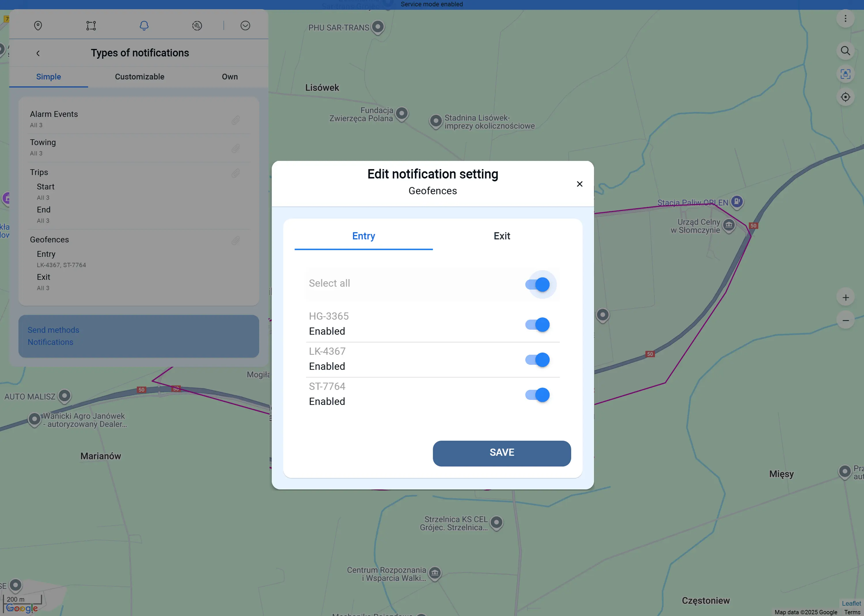Expand the circled chevron dropdown in toolbar

245,25
